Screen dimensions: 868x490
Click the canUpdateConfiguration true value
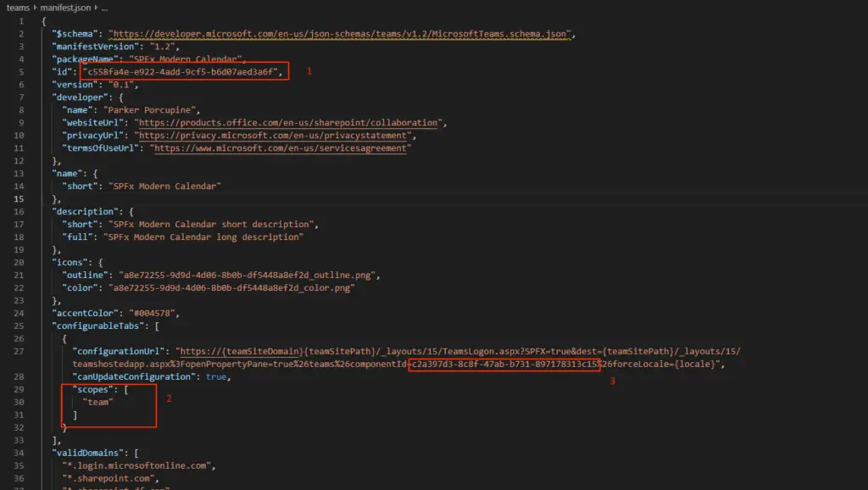tap(216, 376)
